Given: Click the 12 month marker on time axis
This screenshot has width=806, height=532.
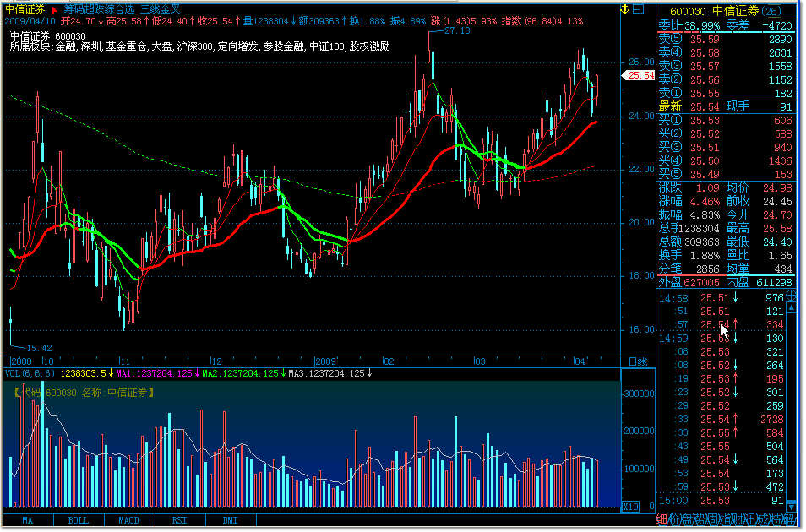Looking at the screenshot, I should click(216, 362).
